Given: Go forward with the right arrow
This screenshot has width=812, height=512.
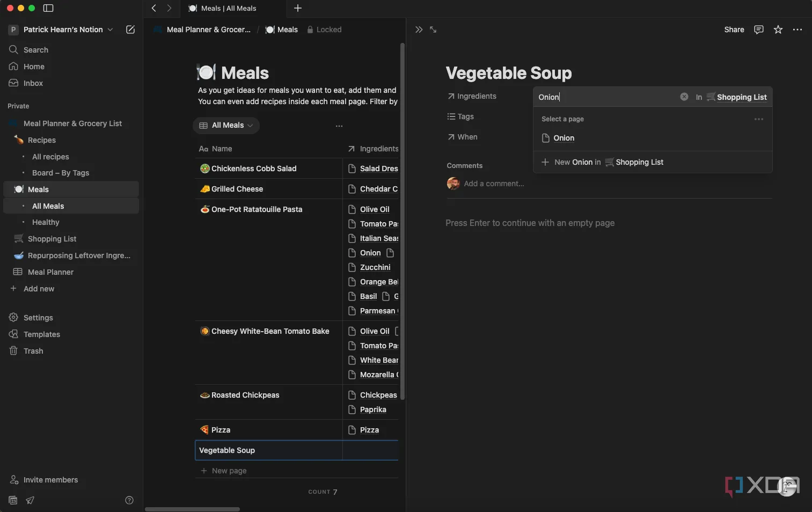Looking at the screenshot, I should [x=169, y=8].
